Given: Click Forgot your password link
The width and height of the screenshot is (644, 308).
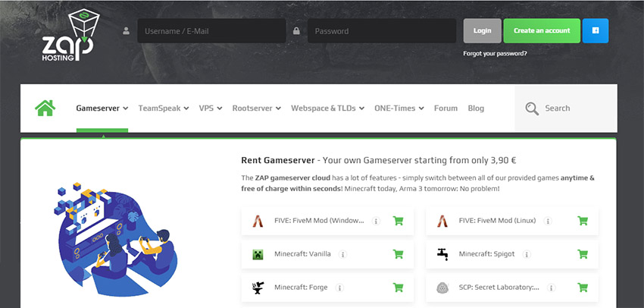Looking at the screenshot, I should coord(495,53).
